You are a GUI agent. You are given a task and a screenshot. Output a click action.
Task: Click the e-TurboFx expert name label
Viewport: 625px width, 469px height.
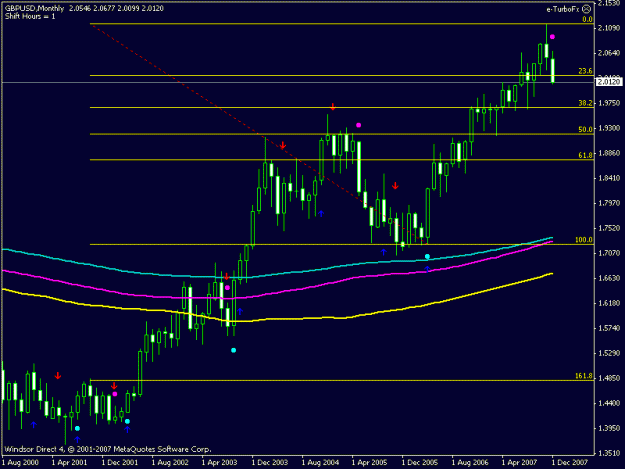(563, 9)
